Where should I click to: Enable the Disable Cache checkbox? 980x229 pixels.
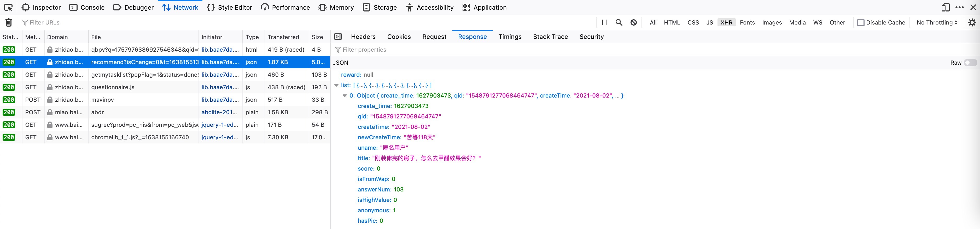pyautogui.click(x=861, y=22)
